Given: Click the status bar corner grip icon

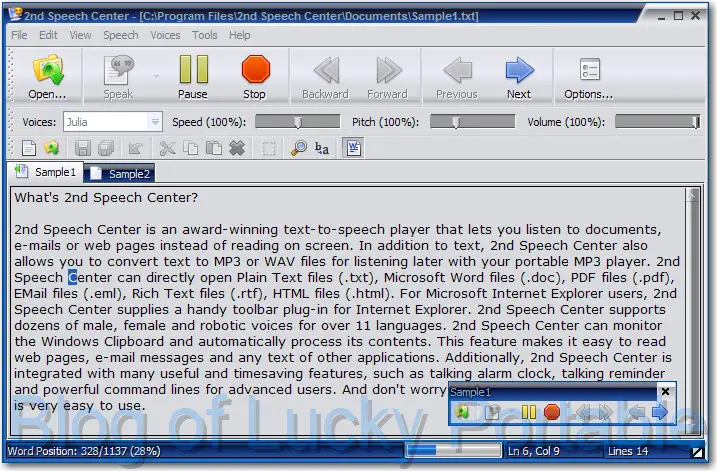Looking at the screenshot, I should pos(697,452).
